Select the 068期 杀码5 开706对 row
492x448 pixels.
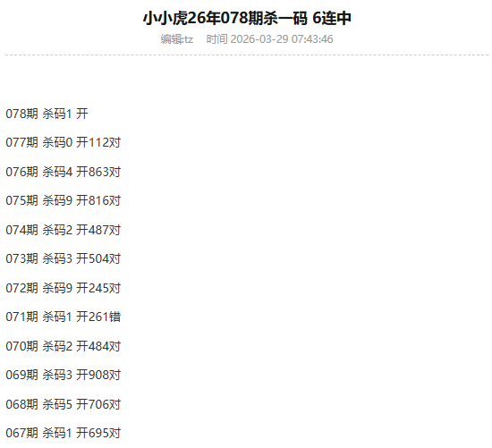tap(64, 404)
